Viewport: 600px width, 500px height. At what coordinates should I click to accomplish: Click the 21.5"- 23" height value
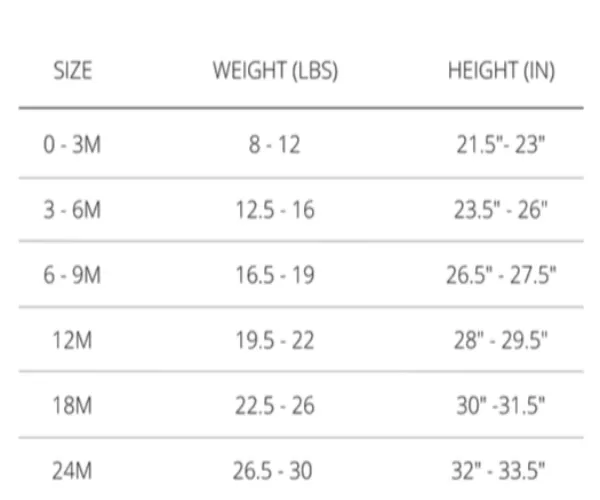point(501,145)
